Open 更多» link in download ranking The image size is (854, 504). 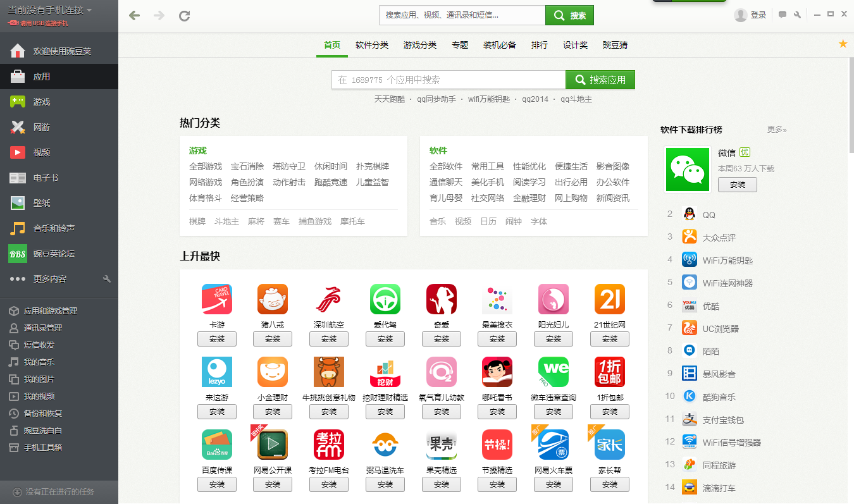777,129
